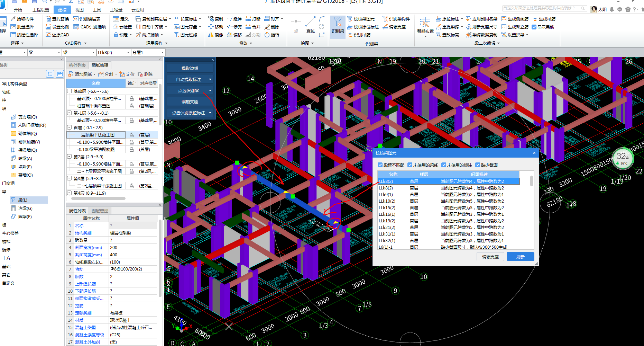
Task: Click the 还原CAD restore tool
Action: [x=57, y=35]
